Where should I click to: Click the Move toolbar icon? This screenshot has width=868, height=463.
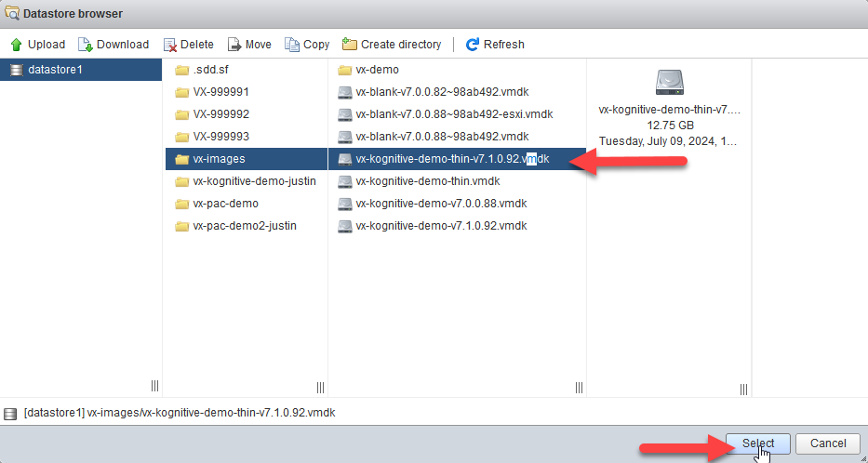(234, 45)
